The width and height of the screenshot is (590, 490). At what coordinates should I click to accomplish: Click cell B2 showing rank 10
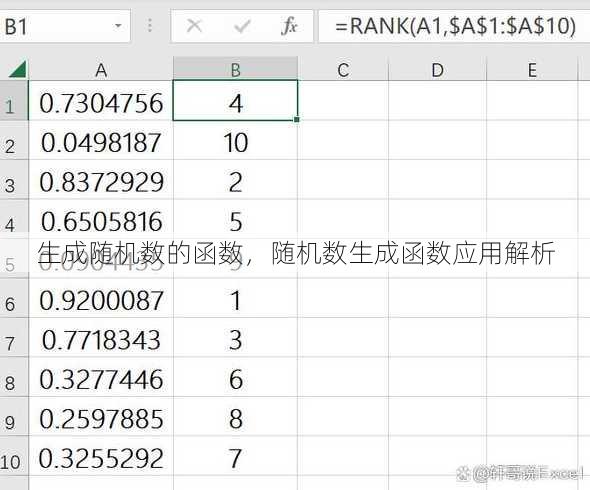pyautogui.click(x=236, y=140)
